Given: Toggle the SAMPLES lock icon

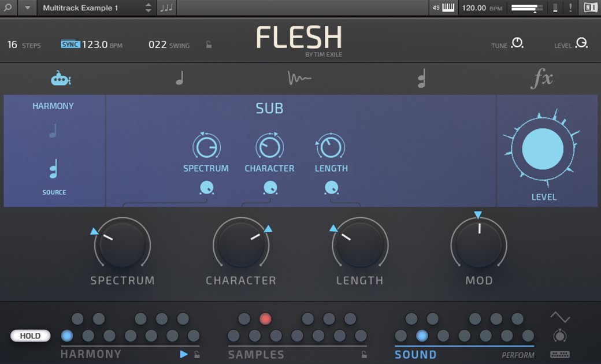Looking at the screenshot, I should coord(364,354).
